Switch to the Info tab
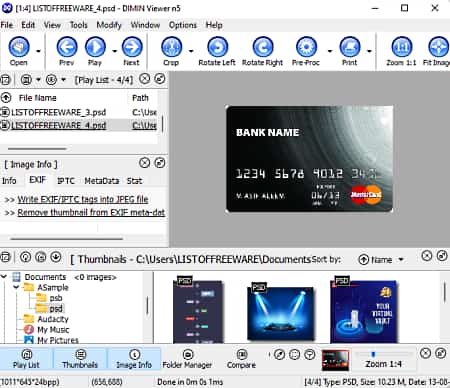Image resolution: width=450 pixels, height=388 pixels. [9, 181]
